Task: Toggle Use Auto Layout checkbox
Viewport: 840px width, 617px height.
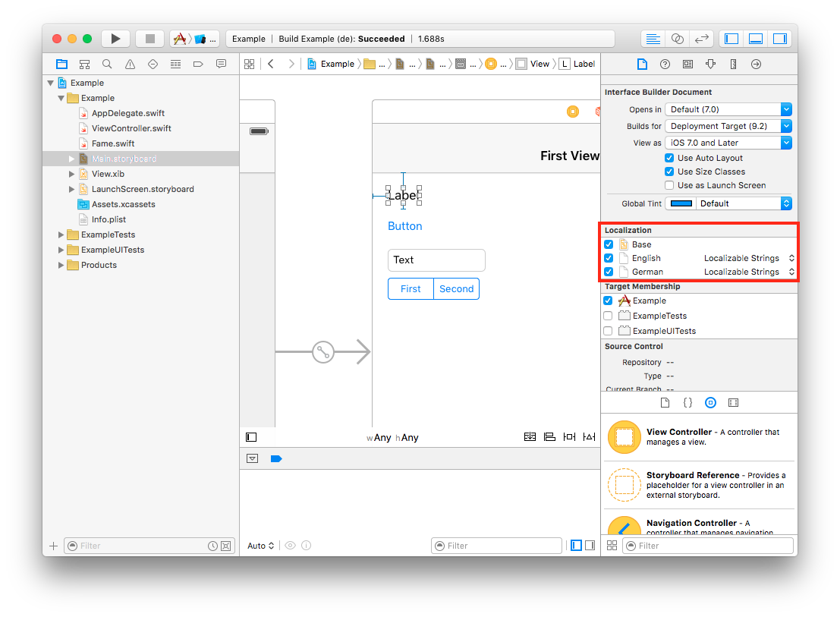Action: pyautogui.click(x=669, y=158)
